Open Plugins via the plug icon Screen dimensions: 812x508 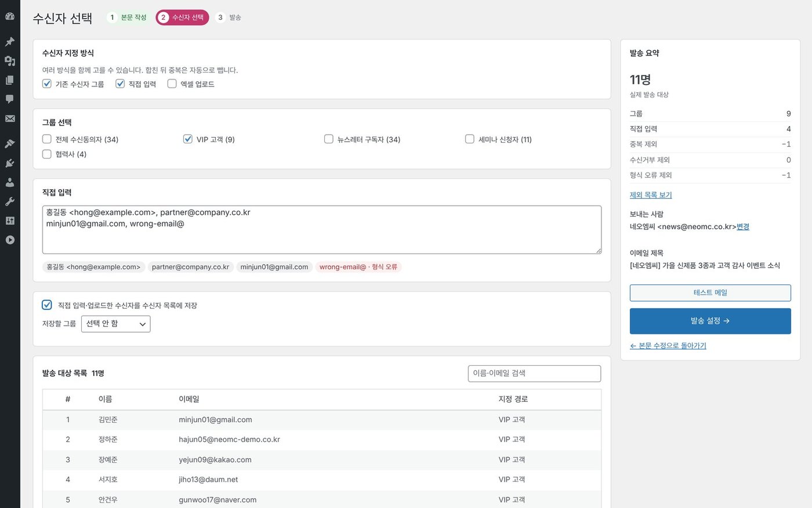point(10,163)
